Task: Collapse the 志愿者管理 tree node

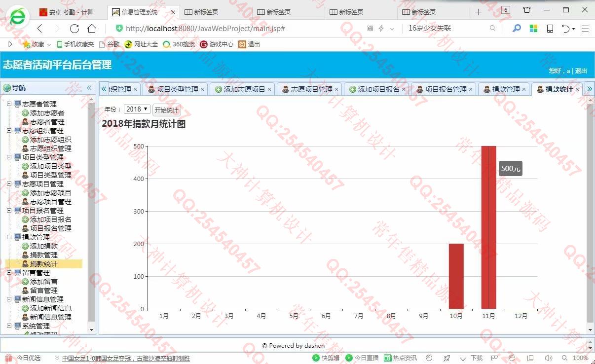Action: pos(9,104)
